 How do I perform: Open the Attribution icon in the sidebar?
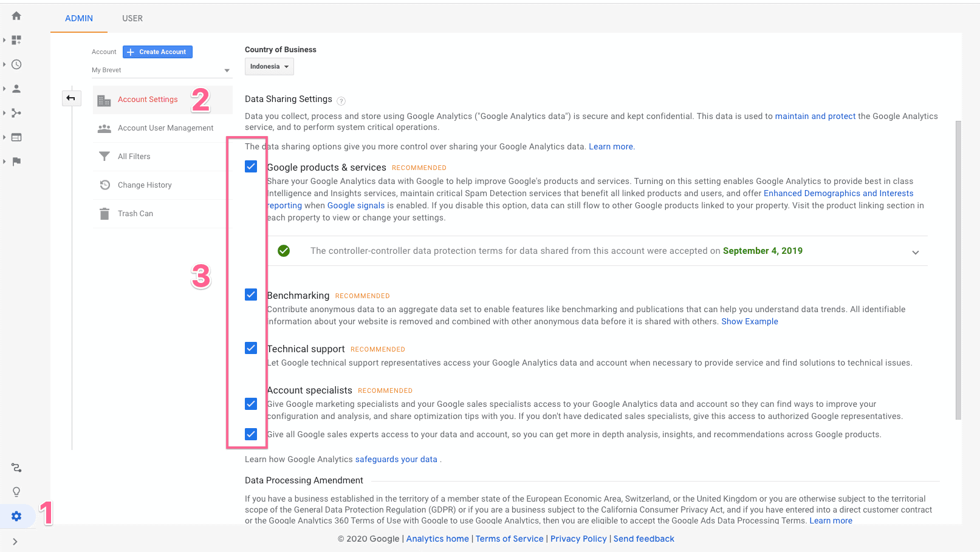16,468
